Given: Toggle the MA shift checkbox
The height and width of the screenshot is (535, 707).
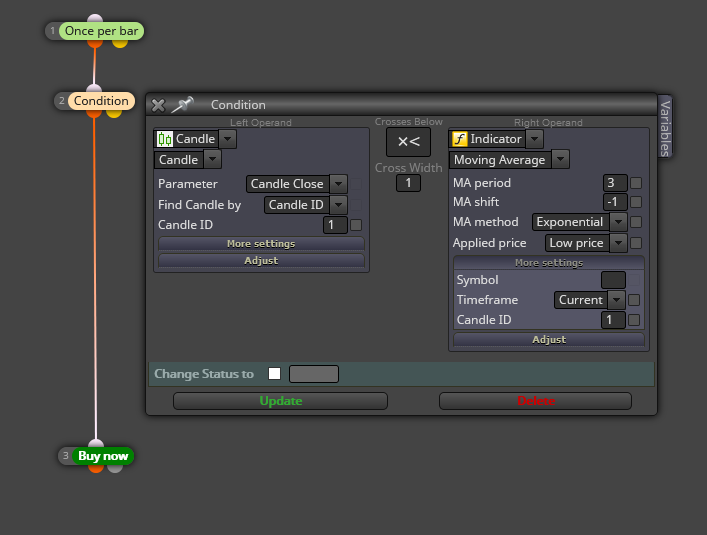Looking at the screenshot, I should 636,202.
